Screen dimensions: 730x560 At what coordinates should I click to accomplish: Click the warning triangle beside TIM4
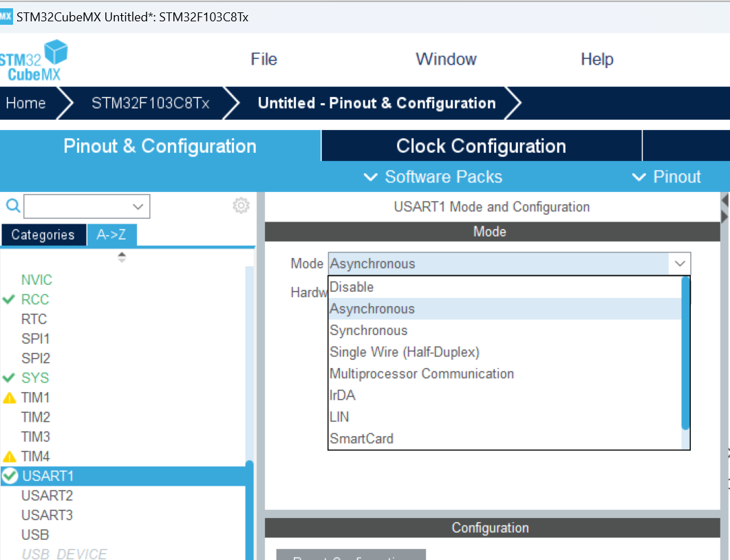point(10,457)
